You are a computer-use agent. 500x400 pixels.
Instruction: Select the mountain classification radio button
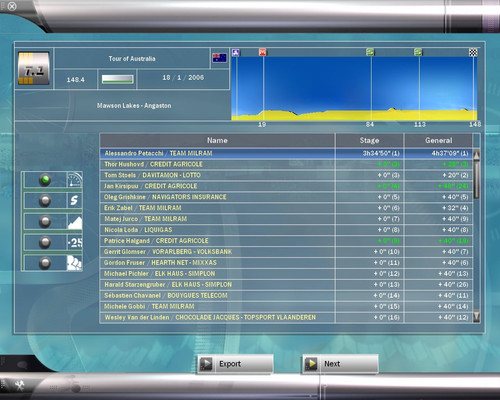click(45, 222)
